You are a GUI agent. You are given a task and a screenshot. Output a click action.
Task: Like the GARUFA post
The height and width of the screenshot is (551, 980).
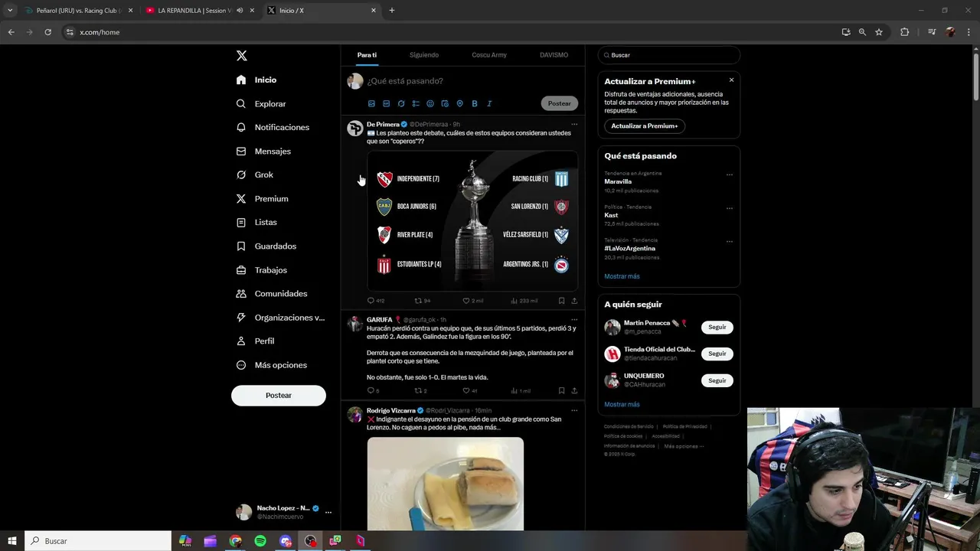pos(469,391)
